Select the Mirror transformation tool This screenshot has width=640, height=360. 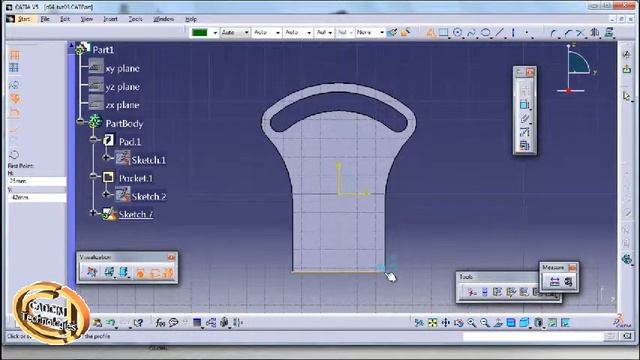[x=595, y=33]
